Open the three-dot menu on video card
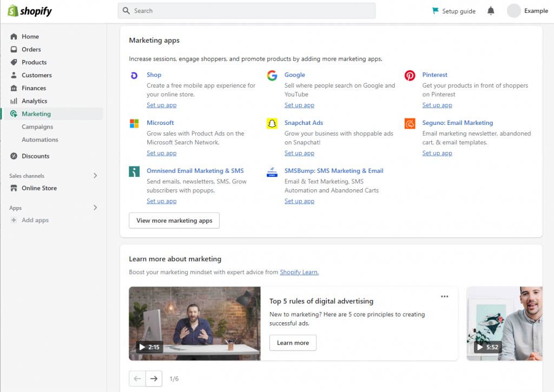This screenshot has width=554, height=392. point(444,296)
